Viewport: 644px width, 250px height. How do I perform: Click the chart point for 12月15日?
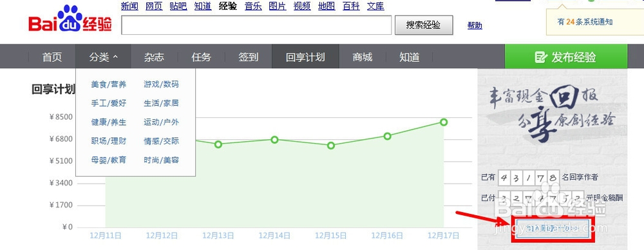coord(331,146)
